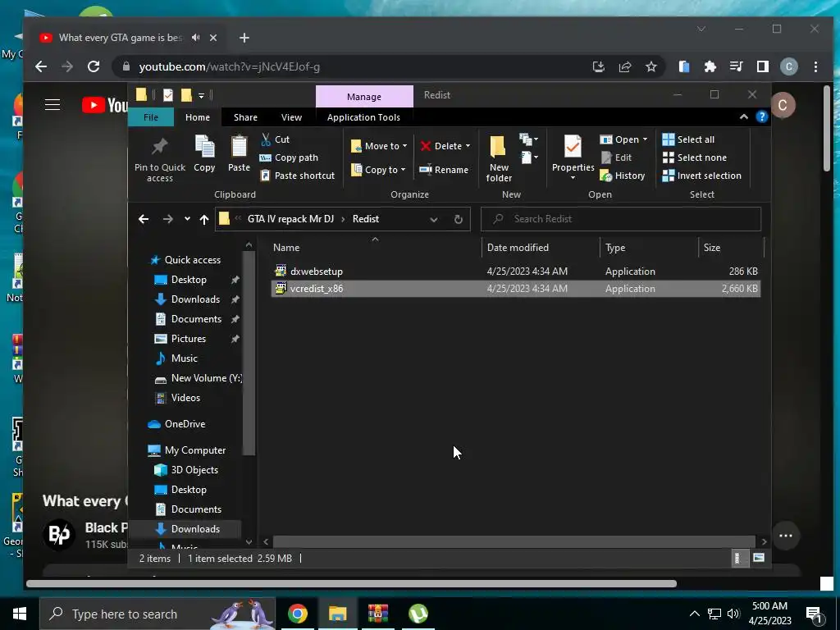This screenshot has width=840, height=630.
Task: Open recent locations dropdown arrow
Action: 187,218
